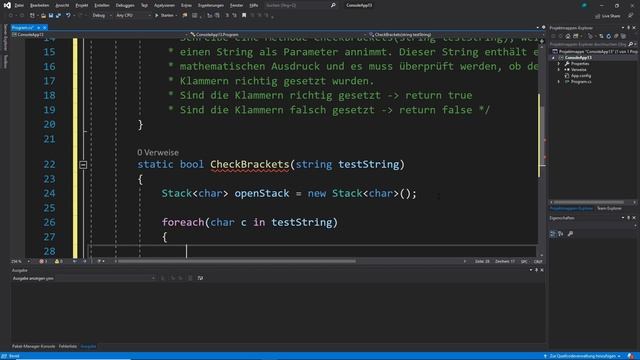Click the CRLF line ending indicator

tap(538, 261)
